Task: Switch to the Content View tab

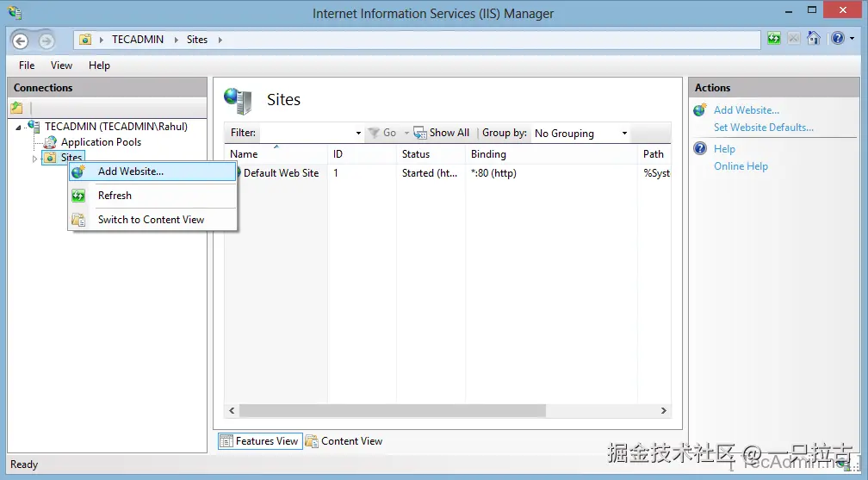Action: (x=344, y=441)
